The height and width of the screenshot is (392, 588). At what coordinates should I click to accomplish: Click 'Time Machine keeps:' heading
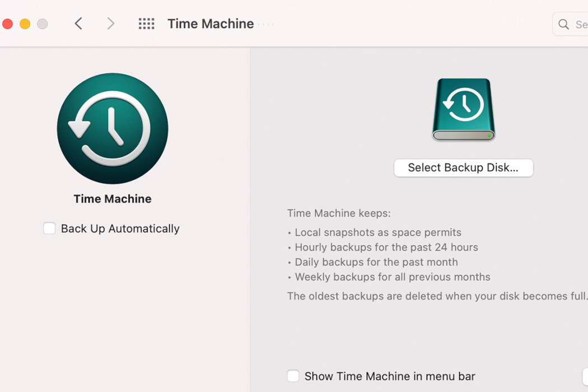(339, 213)
